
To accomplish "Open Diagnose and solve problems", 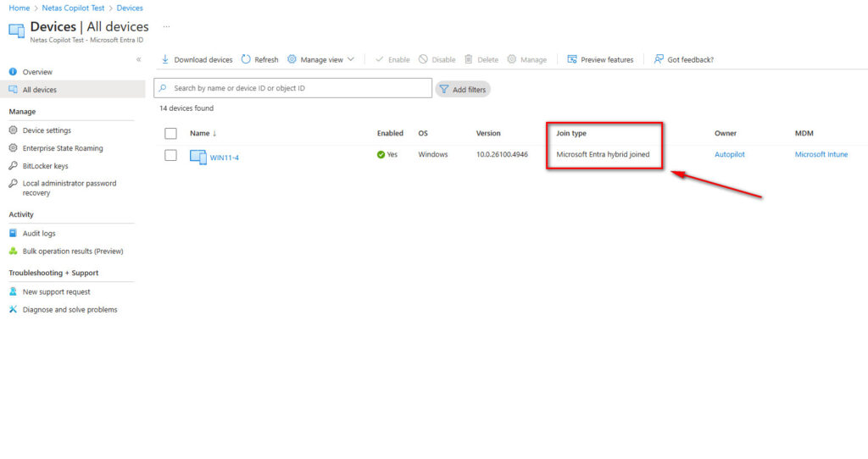I will [x=70, y=310].
